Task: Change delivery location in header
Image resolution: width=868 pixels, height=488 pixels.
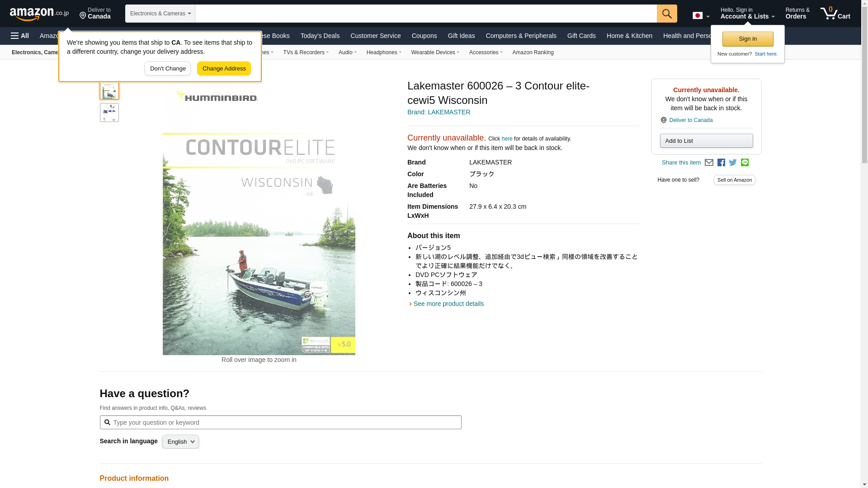Action: [x=95, y=14]
